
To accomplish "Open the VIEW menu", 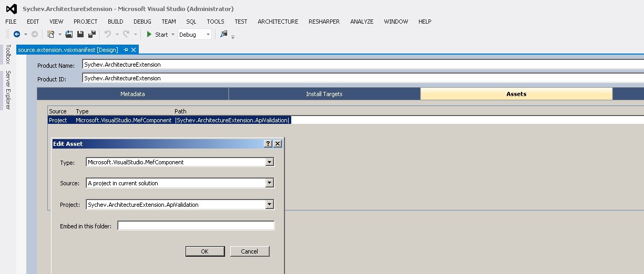I will 56,22.
